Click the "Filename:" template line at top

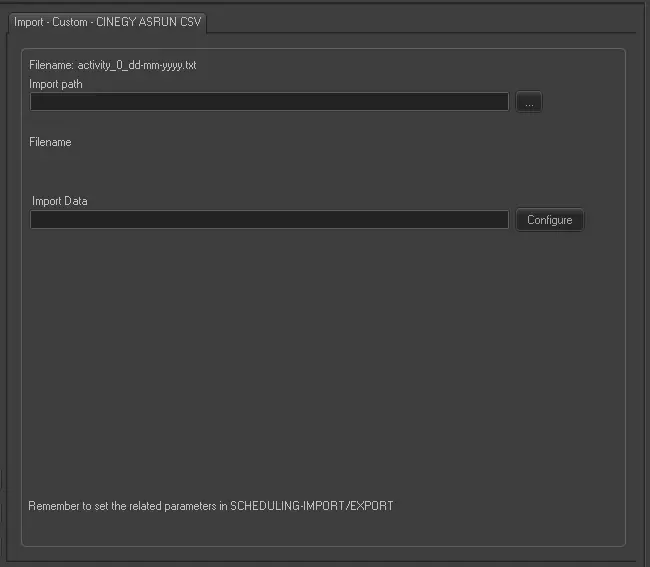[x=112, y=66]
